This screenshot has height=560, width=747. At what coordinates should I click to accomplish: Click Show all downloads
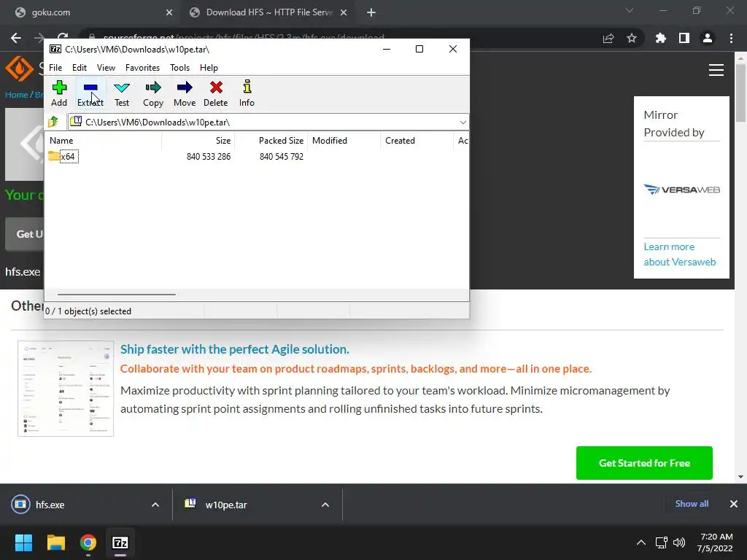tap(692, 504)
